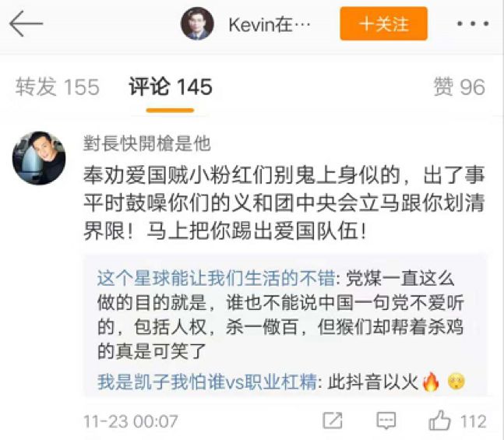Viewport: 504px width, 440px height.
Task: Follow the user with the orange 关注 button
Action: tap(383, 23)
